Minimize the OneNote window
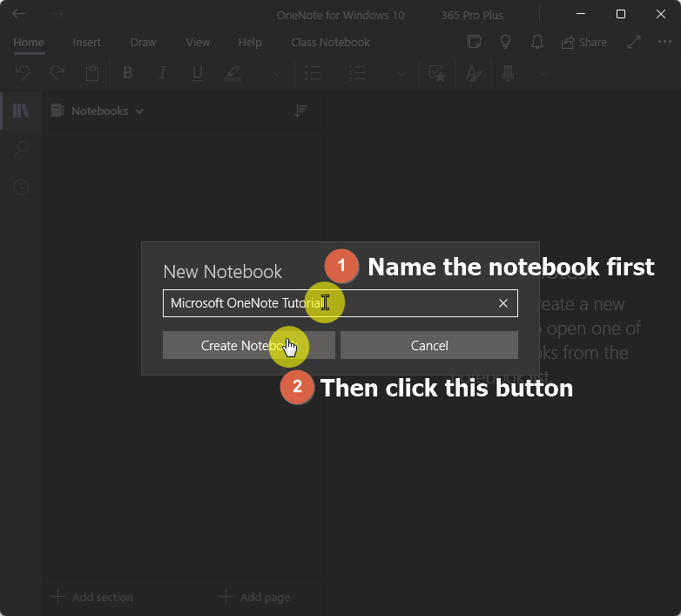The height and width of the screenshot is (616, 681). click(x=581, y=14)
